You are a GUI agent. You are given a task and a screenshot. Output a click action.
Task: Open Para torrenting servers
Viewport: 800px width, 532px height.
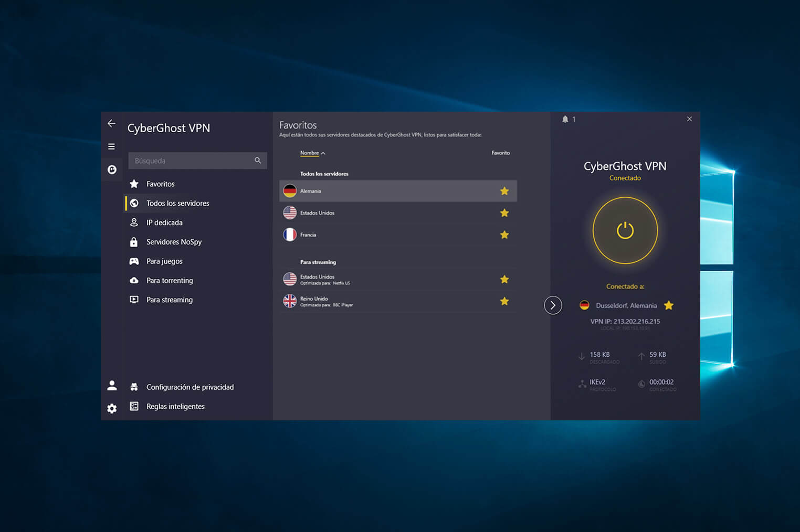pyautogui.click(x=170, y=281)
